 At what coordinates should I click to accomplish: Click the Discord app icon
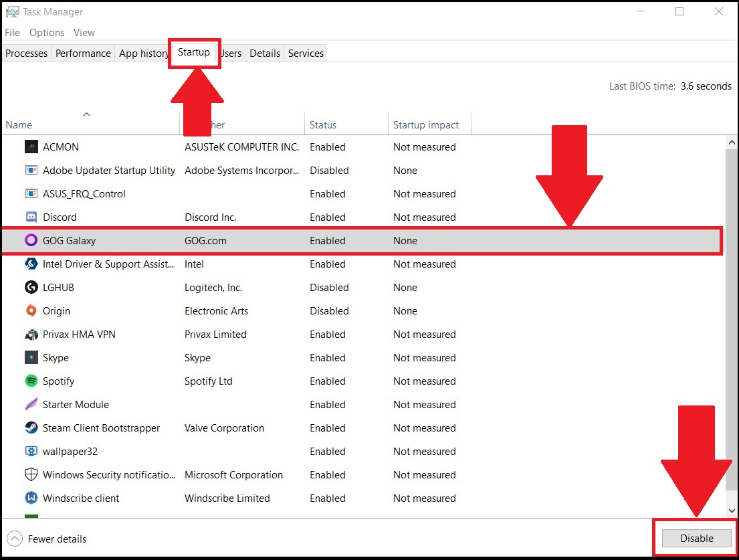point(31,217)
